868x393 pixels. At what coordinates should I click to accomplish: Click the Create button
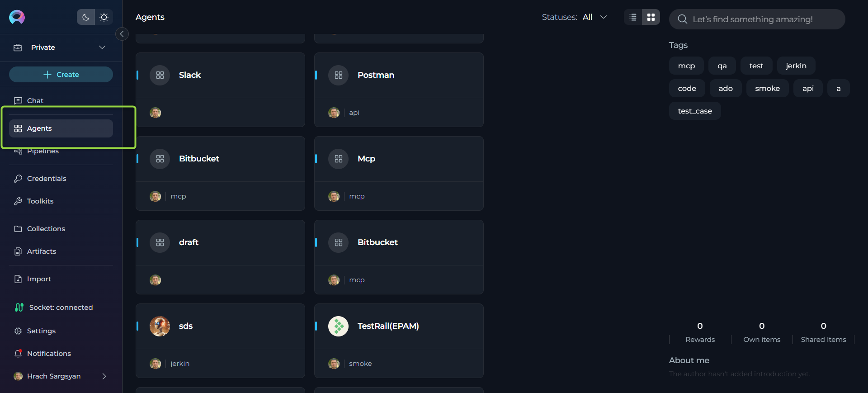(61, 75)
